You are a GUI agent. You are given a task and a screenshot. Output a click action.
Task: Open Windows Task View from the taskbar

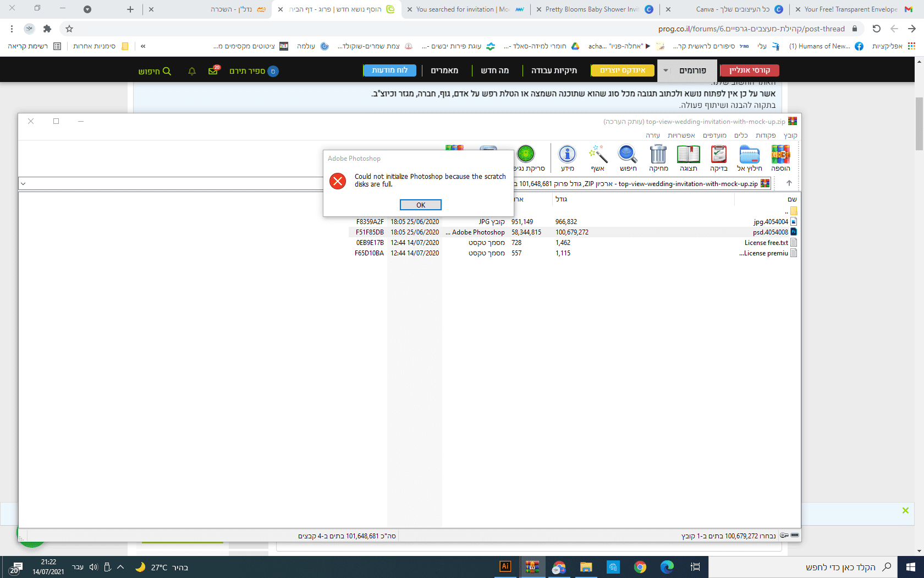pos(695,566)
